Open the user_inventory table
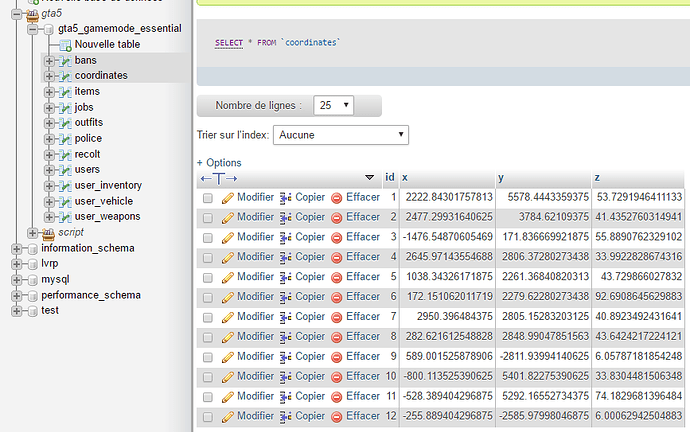The image size is (690, 432). coord(108,186)
